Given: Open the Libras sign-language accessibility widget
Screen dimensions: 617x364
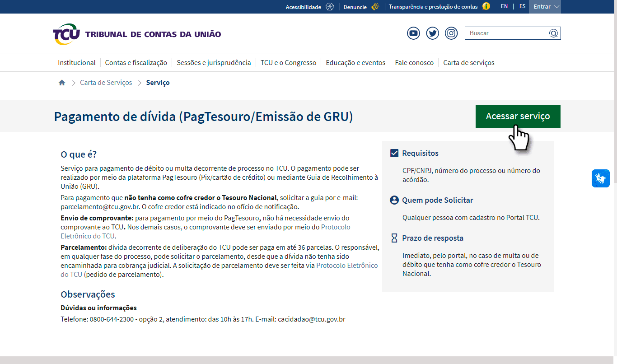Looking at the screenshot, I should (x=601, y=178).
